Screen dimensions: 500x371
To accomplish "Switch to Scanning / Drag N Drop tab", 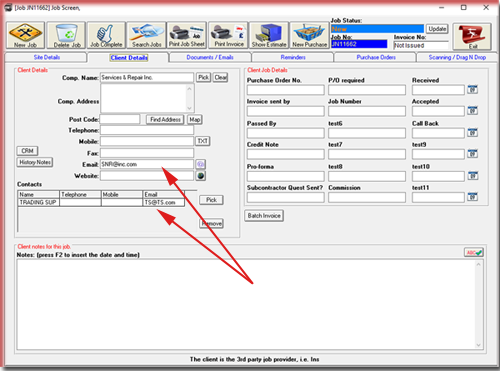I will [x=457, y=57].
